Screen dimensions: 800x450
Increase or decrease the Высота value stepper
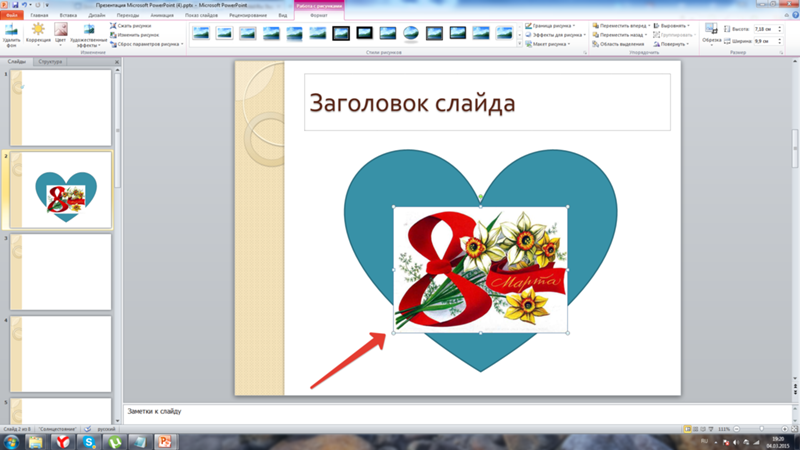coord(779,29)
